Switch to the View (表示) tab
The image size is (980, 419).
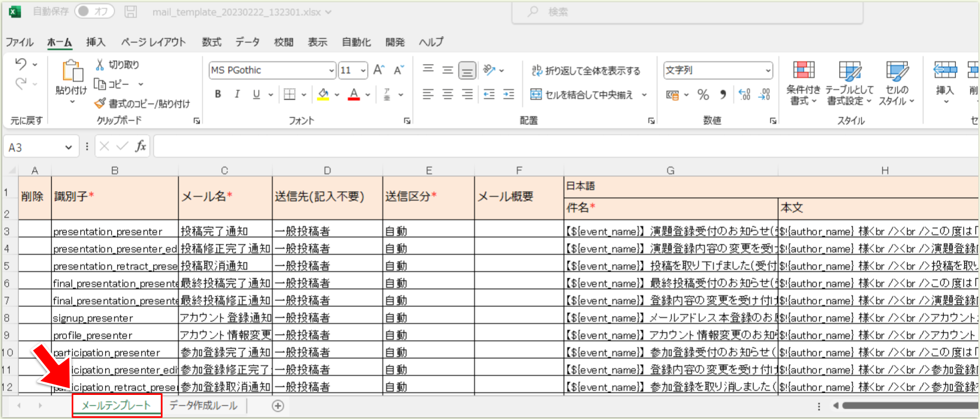tap(317, 42)
